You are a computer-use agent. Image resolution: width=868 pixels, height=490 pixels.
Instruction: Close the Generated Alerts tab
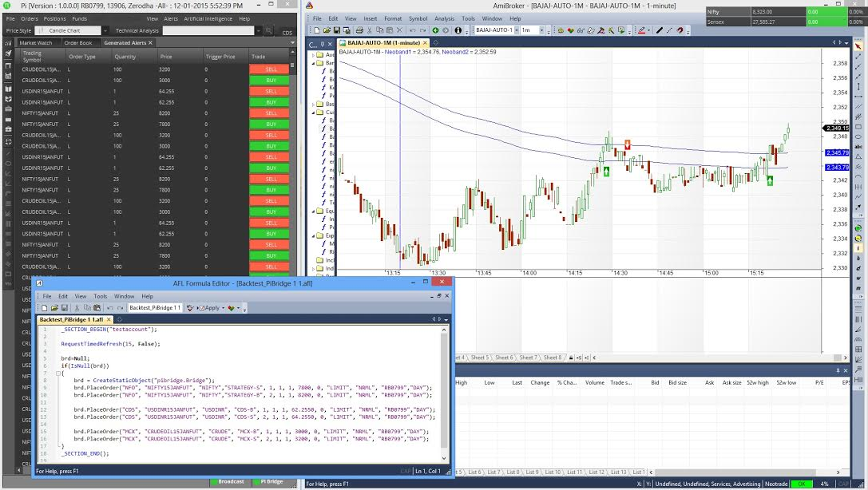(150, 42)
